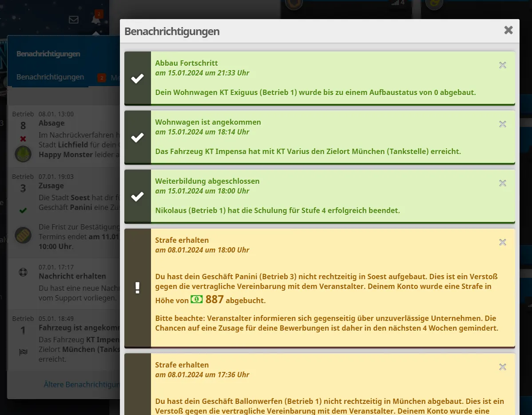Select the Benachrichtigungen tab in dropdown panel
The image size is (532, 415).
click(x=50, y=77)
